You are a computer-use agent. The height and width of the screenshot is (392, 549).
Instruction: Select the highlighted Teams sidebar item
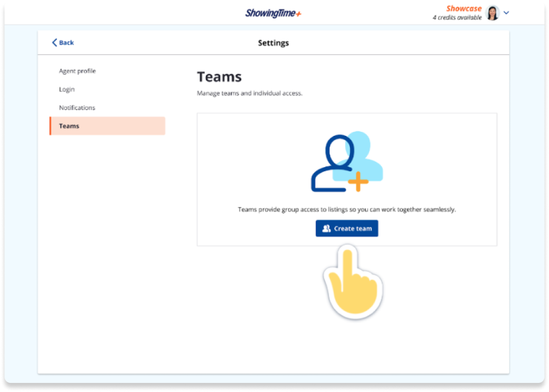pos(107,126)
